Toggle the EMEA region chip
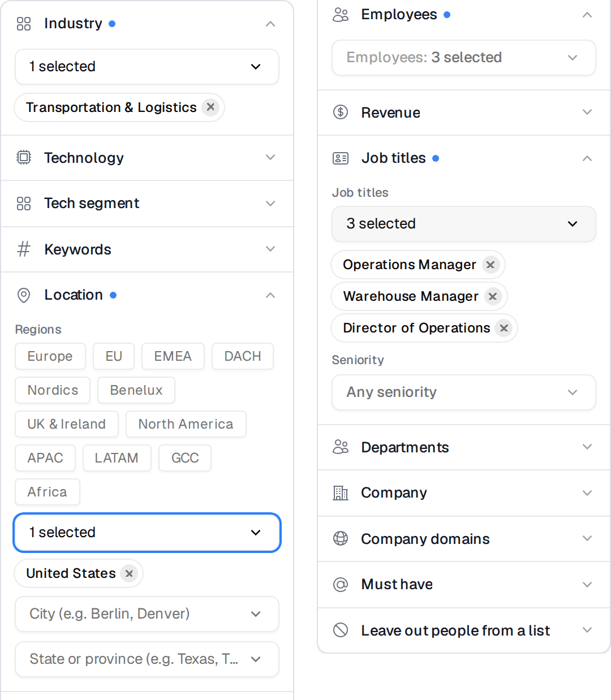Viewport: 611px width, 700px height. 173,356
